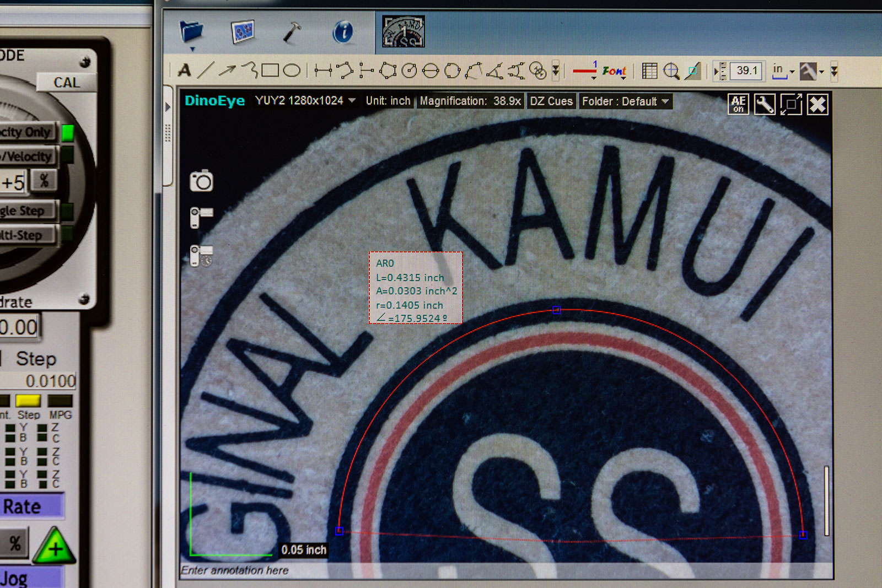Expand the side panel arrow left of DinoEye
The image size is (882, 588).
click(168, 107)
